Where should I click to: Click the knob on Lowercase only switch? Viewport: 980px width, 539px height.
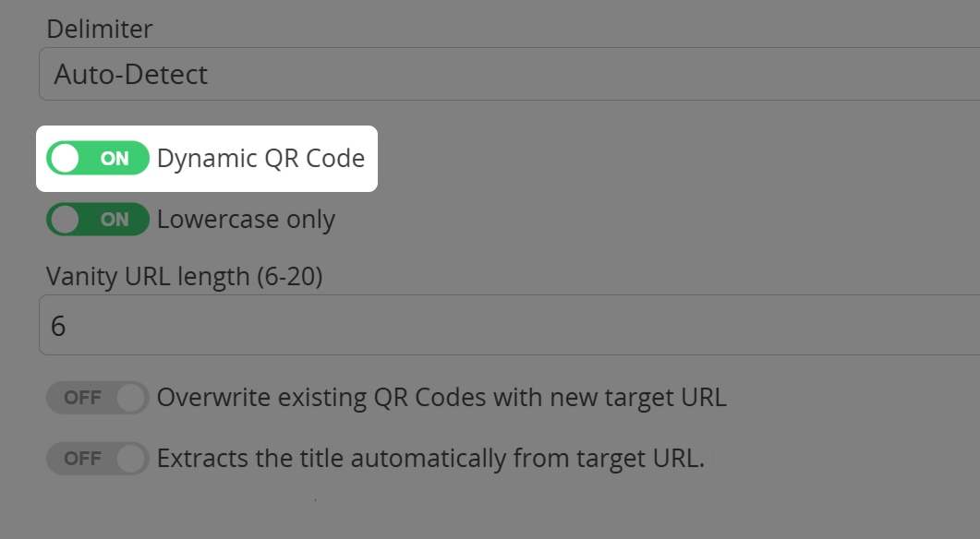coord(66,220)
